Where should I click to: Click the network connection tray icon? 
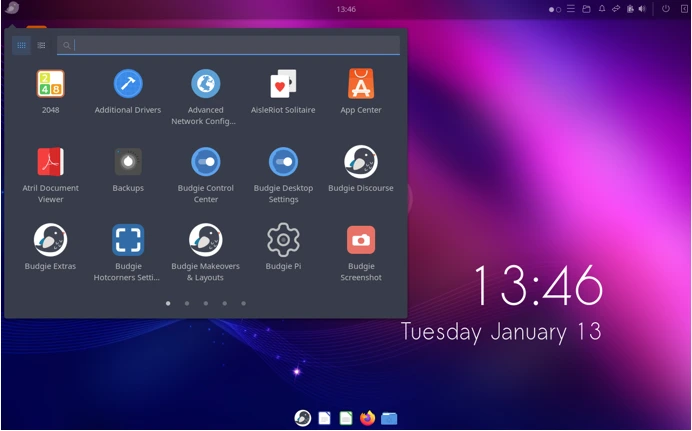(616, 9)
